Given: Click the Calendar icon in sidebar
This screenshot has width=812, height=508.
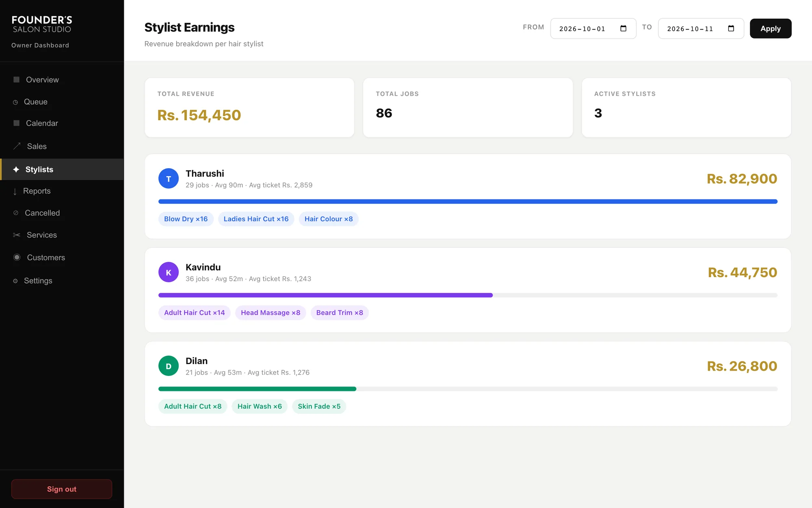Looking at the screenshot, I should pos(17,123).
